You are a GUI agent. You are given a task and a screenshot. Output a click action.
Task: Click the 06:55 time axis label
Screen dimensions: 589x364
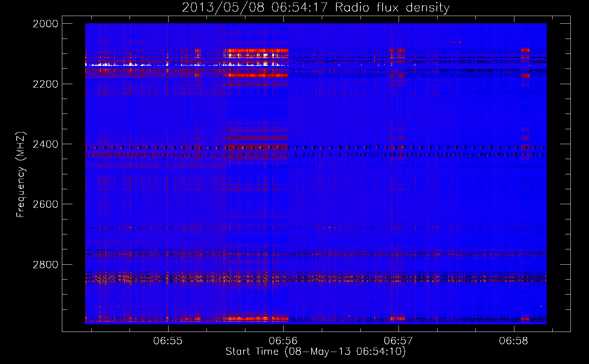[168, 341]
